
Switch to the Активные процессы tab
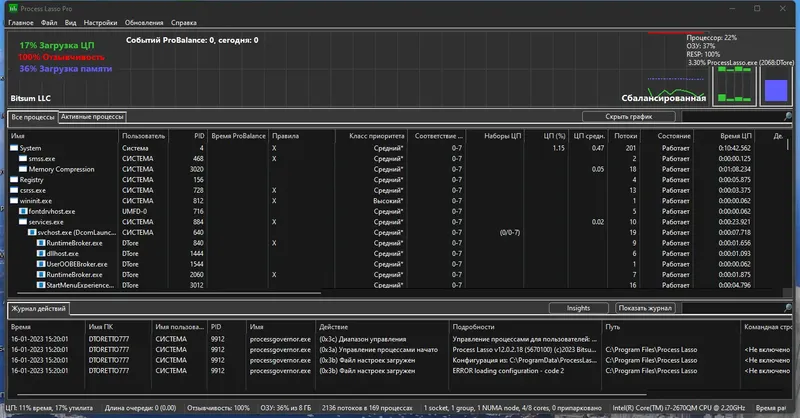click(92, 117)
